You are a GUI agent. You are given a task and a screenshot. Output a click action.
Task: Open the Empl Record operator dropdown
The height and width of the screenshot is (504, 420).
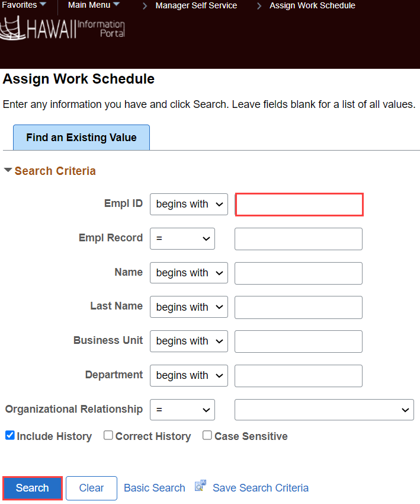[182, 238]
